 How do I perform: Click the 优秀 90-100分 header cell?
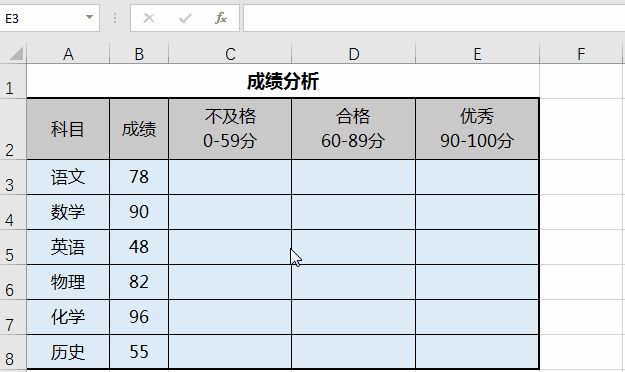coord(477,129)
